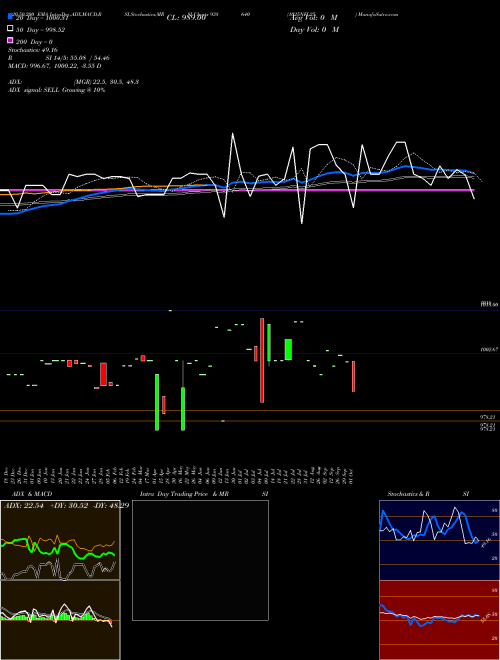Click the blue Stochastics chart panel
The height and width of the screenshot is (660, 500).
coord(439,540)
